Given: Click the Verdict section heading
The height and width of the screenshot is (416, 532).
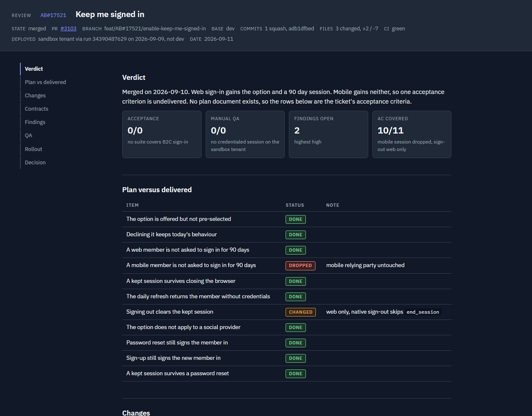Looking at the screenshot, I should point(134,78).
